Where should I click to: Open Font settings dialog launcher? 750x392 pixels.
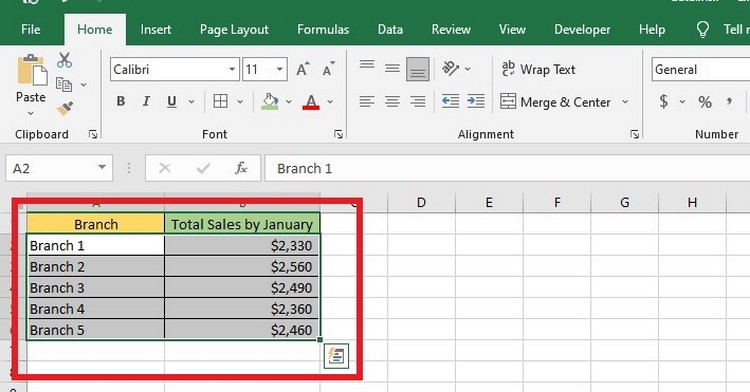pyautogui.click(x=339, y=135)
